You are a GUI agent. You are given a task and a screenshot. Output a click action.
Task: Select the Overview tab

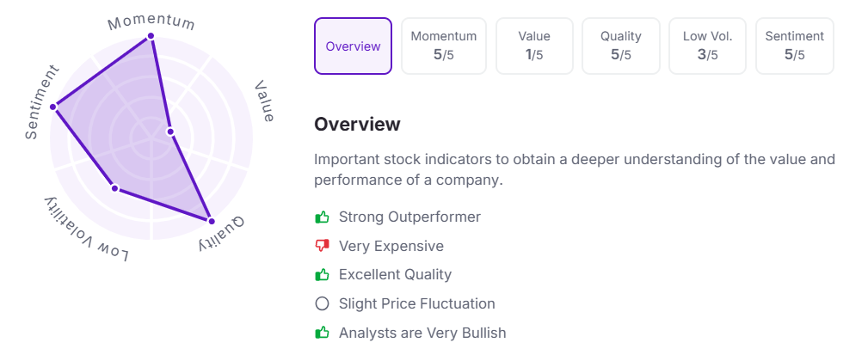[354, 46]
